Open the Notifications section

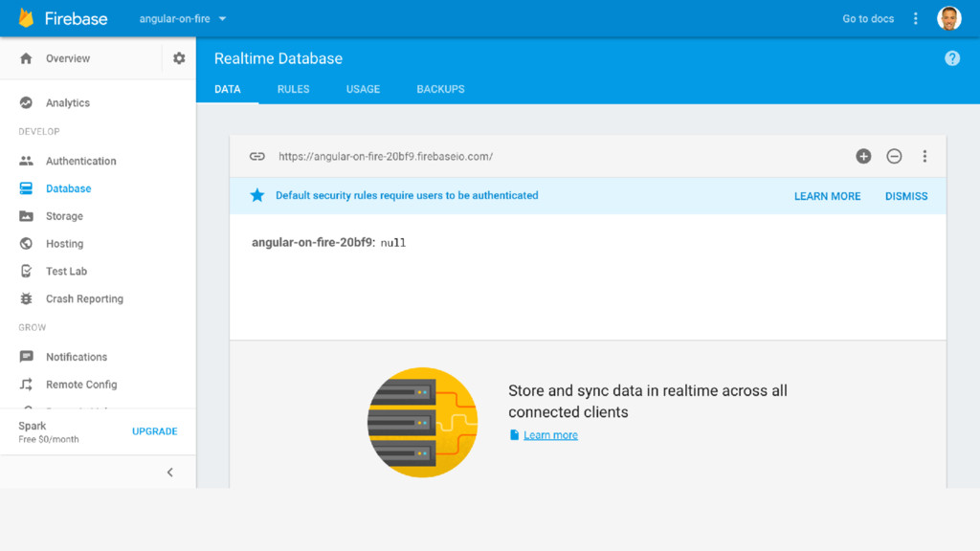pos(77,357)
